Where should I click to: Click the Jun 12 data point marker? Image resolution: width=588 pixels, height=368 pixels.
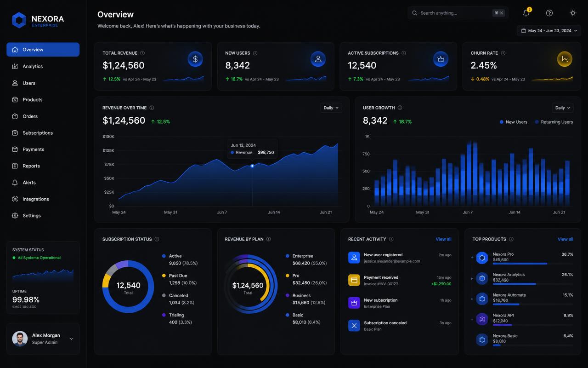pos(252,166)
